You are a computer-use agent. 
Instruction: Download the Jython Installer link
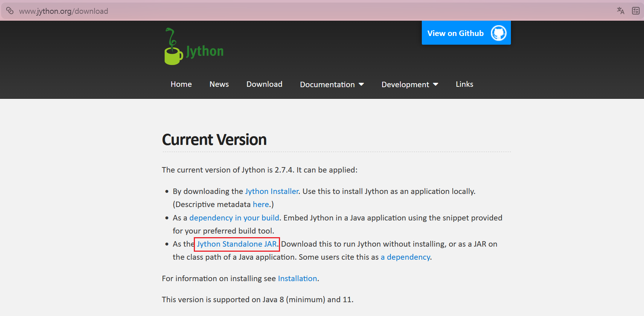click(x=272, y=191)
